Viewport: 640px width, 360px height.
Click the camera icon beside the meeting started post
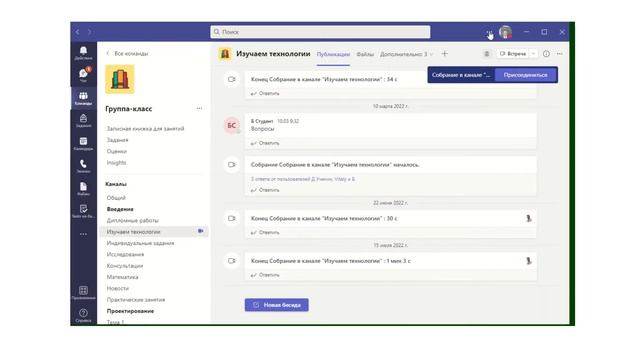click(x=232, y=165)
